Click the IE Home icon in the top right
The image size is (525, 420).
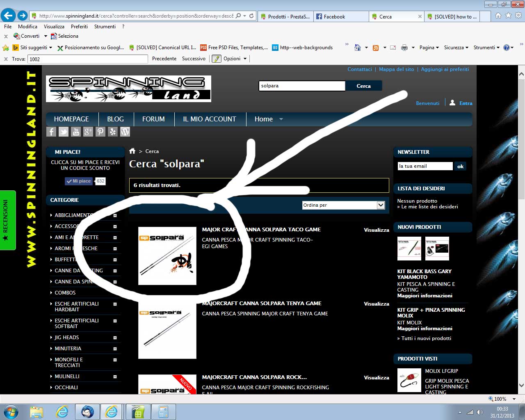(498, 16)
